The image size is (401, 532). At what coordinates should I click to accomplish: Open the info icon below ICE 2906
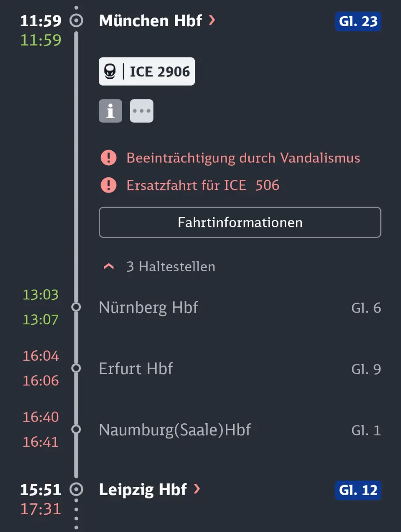[x=110, y=111]
